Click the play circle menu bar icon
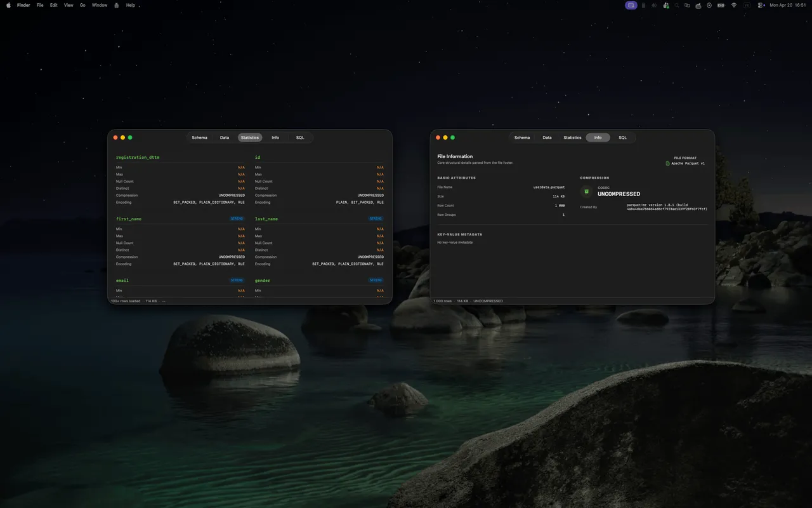This screenshot has height=508, width=812. [x=709, y=5]
